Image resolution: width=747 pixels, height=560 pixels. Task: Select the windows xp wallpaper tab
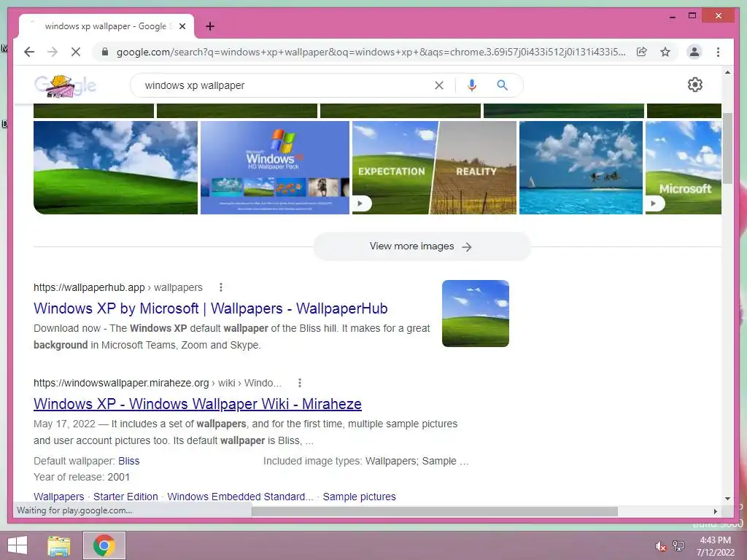coord(107,26)
